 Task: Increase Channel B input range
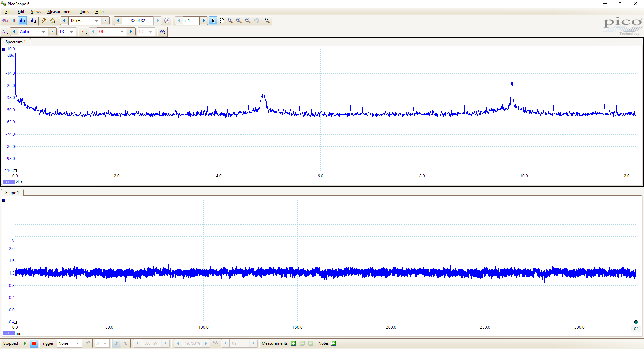point(131,32)
